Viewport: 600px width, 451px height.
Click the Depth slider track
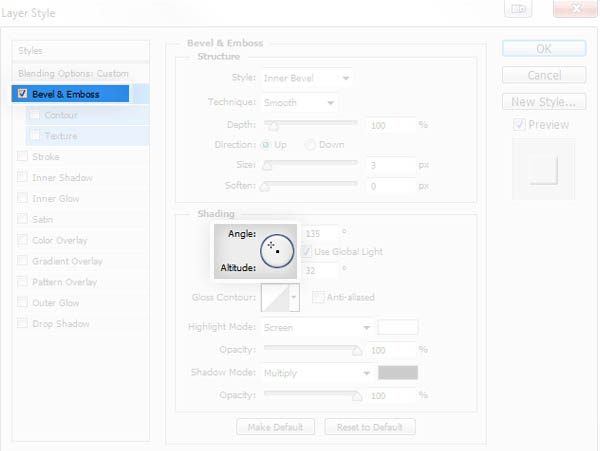pyautogui.click(x=310, y=125)
